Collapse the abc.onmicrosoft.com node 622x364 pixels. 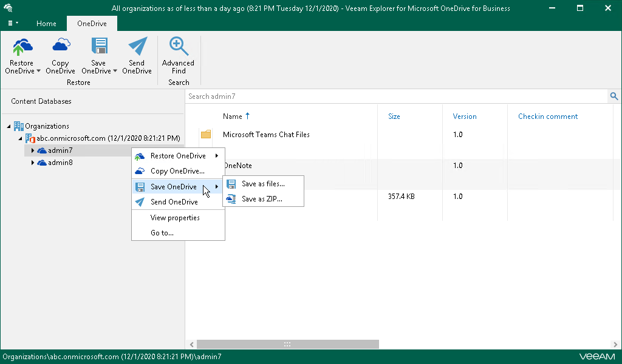click(20, 139)
